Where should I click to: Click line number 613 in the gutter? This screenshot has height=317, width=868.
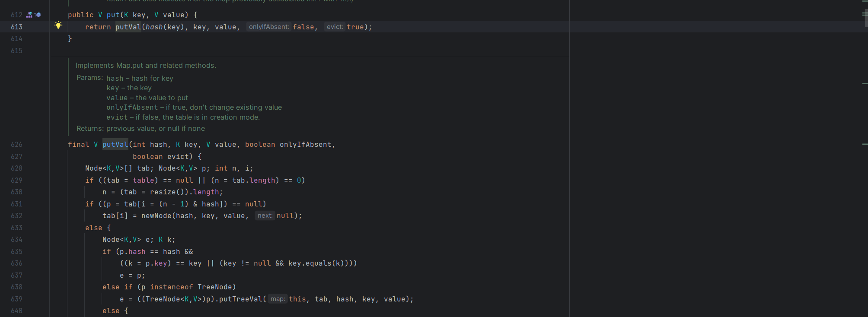(x=16, y=27)
